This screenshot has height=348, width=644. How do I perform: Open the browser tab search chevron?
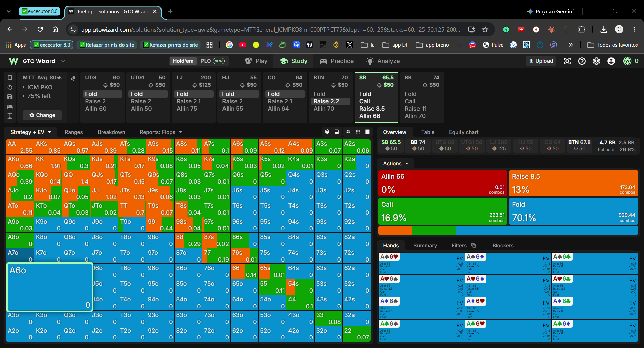(9, 11)
